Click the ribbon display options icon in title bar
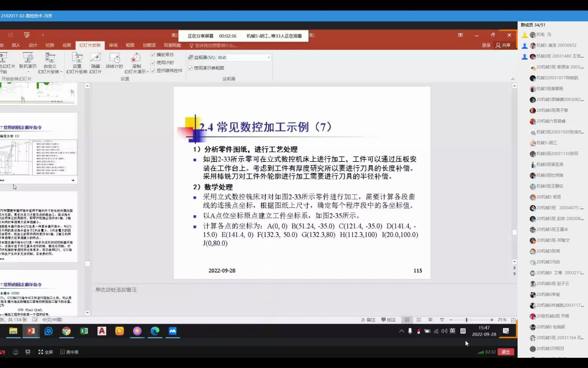 click(460, 35)
